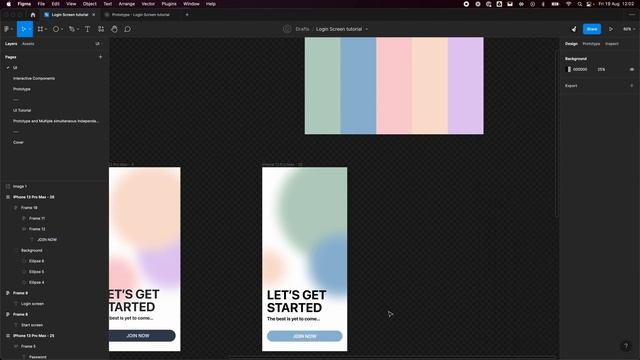Viewport: 640px width, 360px height.
Task: Click the background color swatch
Action: pyautogui.click(x=569, y=69)
